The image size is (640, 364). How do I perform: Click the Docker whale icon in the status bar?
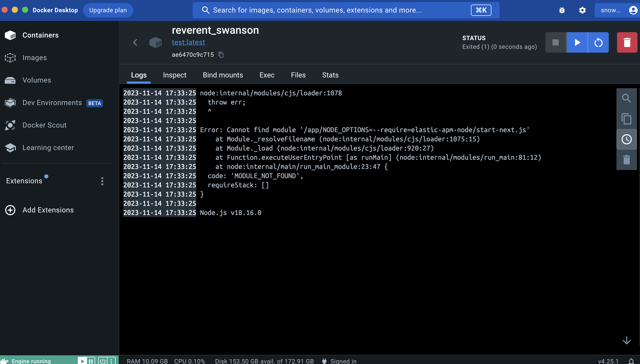point(5,361)
